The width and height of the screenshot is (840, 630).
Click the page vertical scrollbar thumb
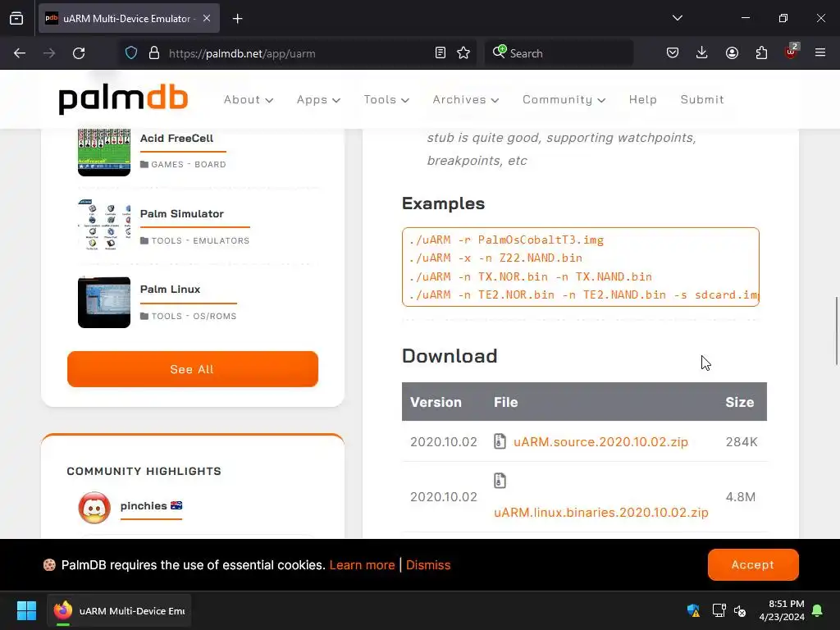[x=836, y=331]
